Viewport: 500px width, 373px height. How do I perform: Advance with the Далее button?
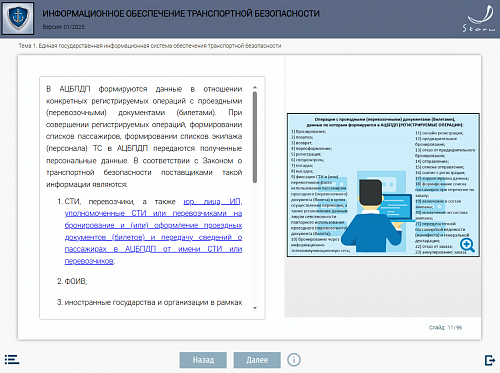tap(257, 360)
